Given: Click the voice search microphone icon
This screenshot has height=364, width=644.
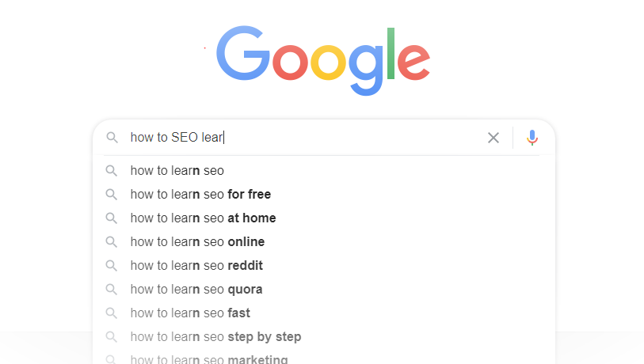Looking at the screenshot, I should click(532, 138).
